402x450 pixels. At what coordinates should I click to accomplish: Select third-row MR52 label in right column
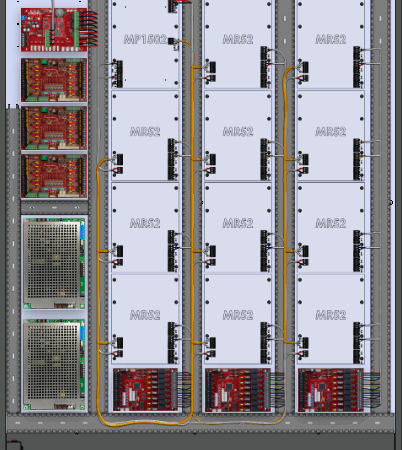pyautogui.click(x=331, y=223)
